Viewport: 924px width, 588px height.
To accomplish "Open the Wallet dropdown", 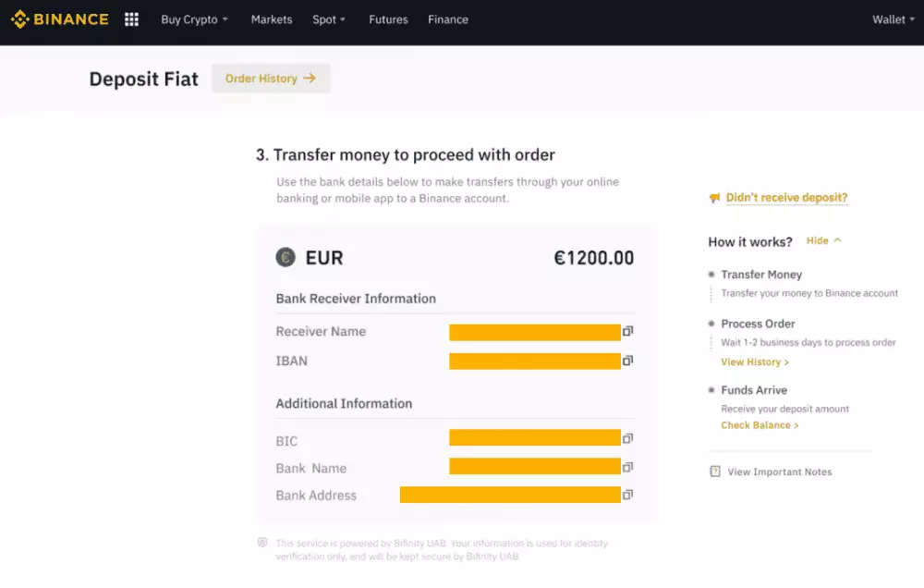I will (x=894, y=19).
